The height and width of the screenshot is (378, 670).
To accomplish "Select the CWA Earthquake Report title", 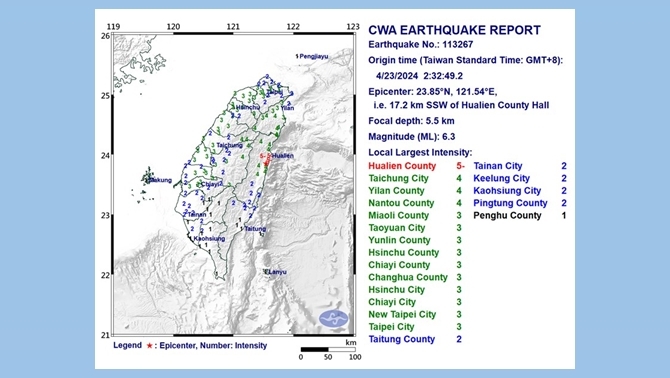I will pos(454,30).
